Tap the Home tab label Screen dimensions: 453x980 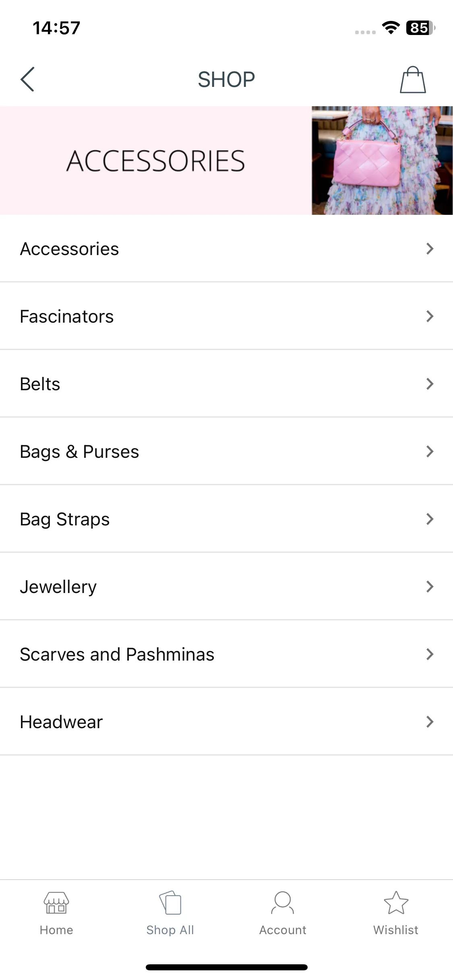point(56,930)
